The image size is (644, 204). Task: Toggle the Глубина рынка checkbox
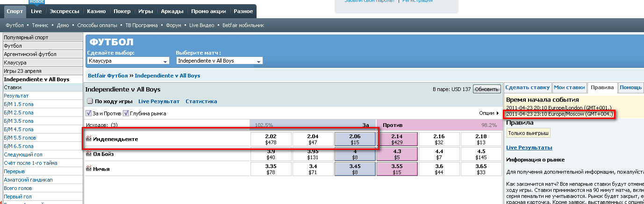pyautogui.click(x=125, y=113)
